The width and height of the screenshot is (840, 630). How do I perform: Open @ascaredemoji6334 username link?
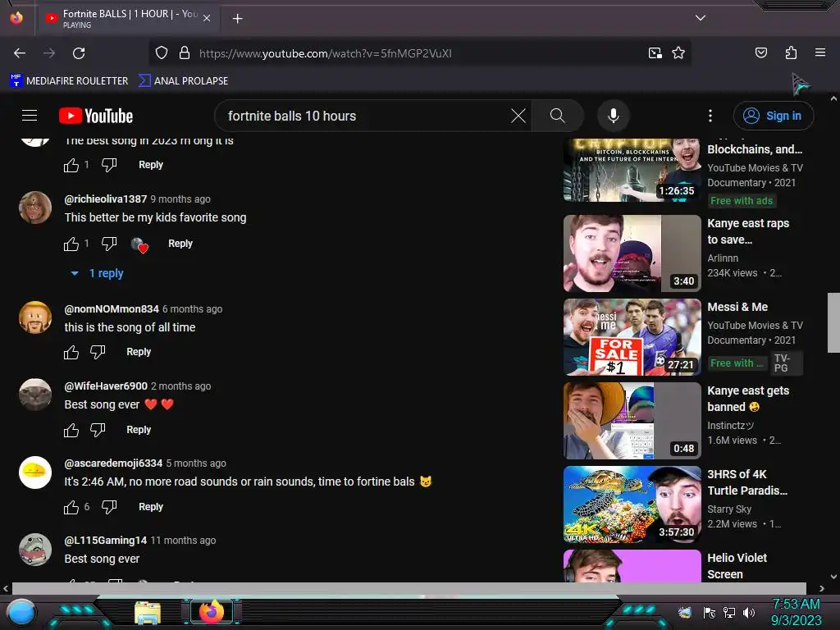click(113, 463)
